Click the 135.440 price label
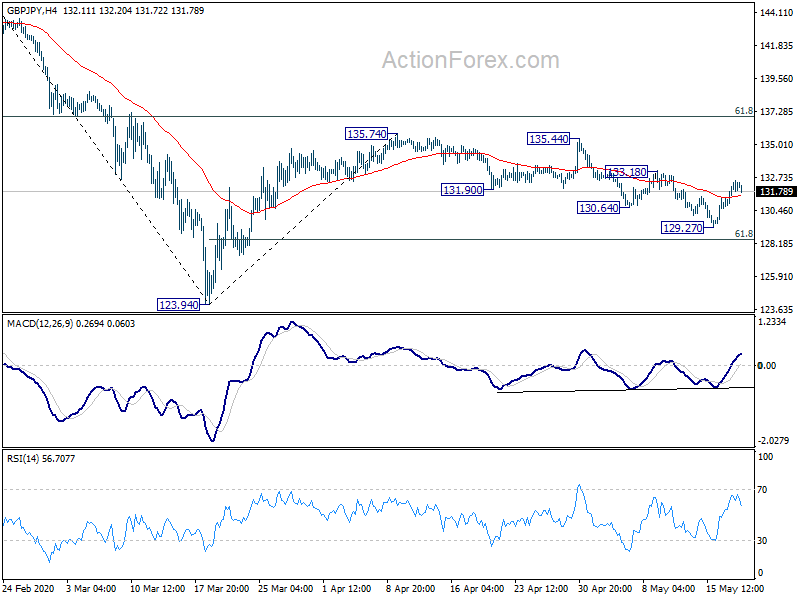800x600 pixels. (x=548, y=139)
